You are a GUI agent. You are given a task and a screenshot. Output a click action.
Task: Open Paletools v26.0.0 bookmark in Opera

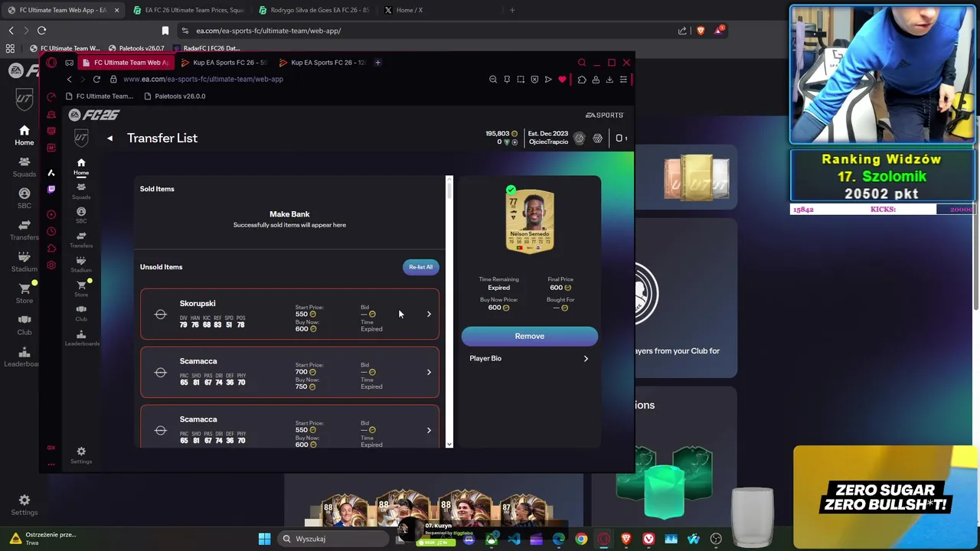[174, 96]
